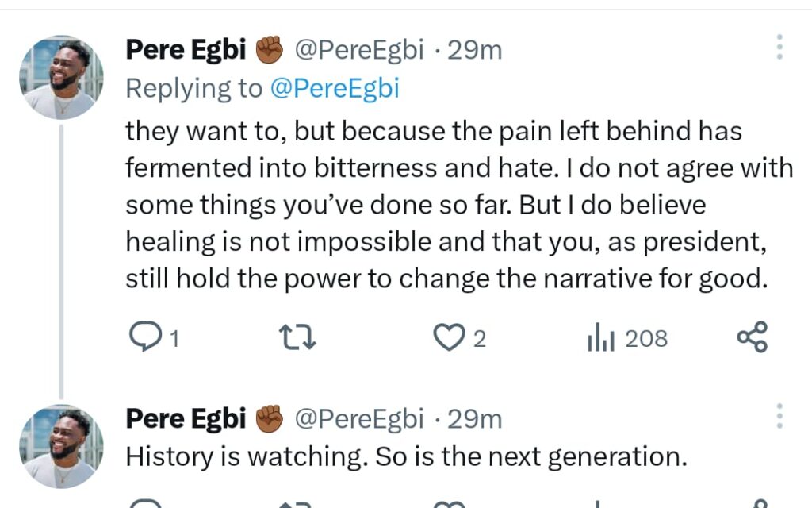Screen dimensions: 812x508
Task: Reply to the tweet about healing
Action: click(146, 339)
